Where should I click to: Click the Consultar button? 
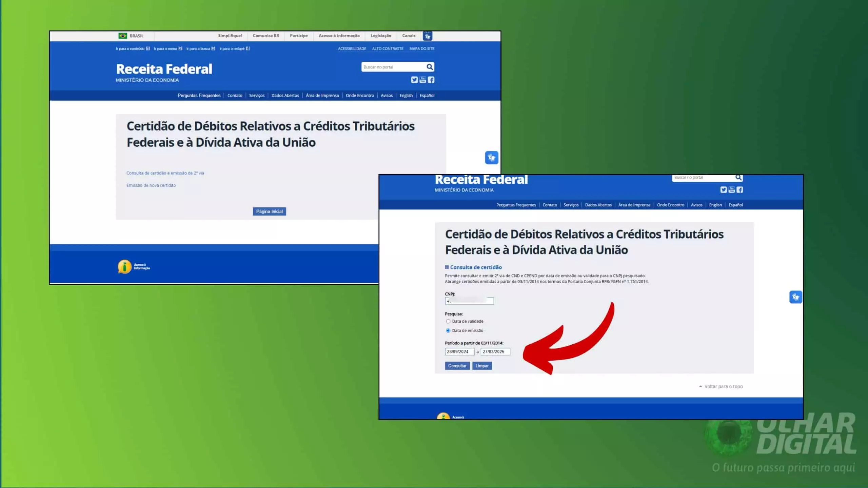(x=457, y=366)
